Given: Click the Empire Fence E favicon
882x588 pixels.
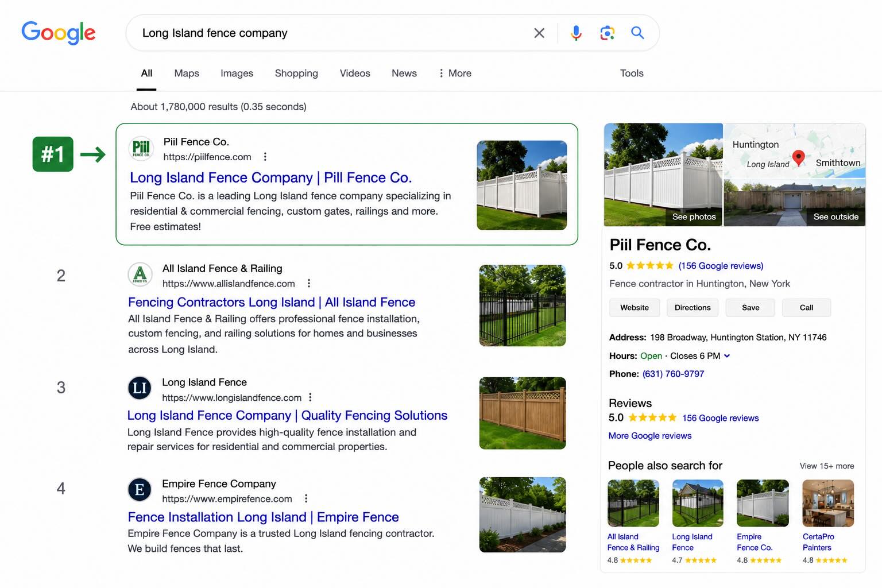Looking at the screenshot, I should pos(140,490).
